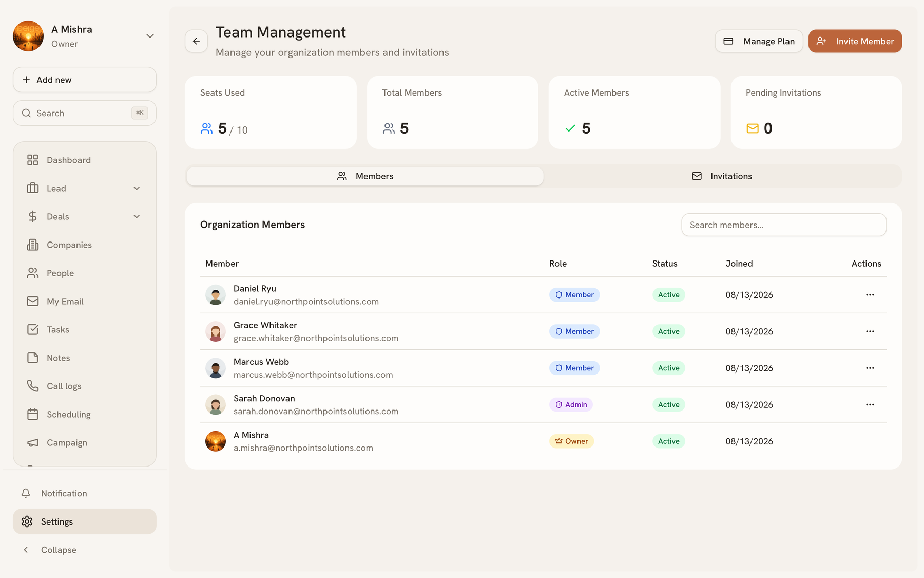Image resolution: width=924 pixels, height=578 pixels.
Task: Open the Deals menu item
Action: tap(85, 216)
